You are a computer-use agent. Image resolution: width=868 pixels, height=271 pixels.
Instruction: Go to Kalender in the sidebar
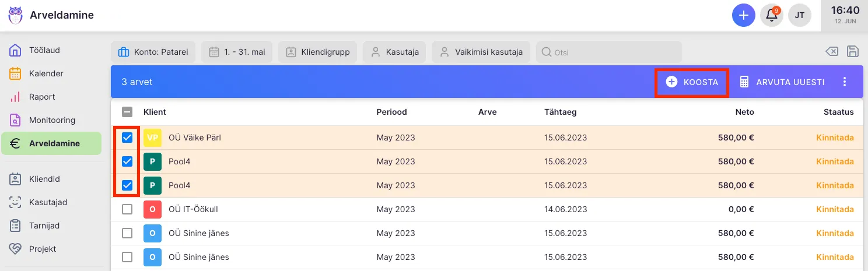46,73
